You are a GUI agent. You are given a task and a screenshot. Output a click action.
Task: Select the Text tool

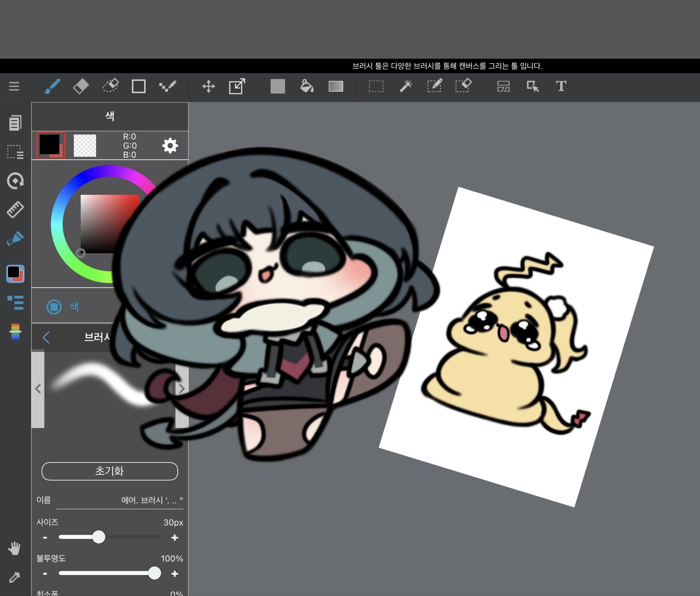[x=561, y=86]
